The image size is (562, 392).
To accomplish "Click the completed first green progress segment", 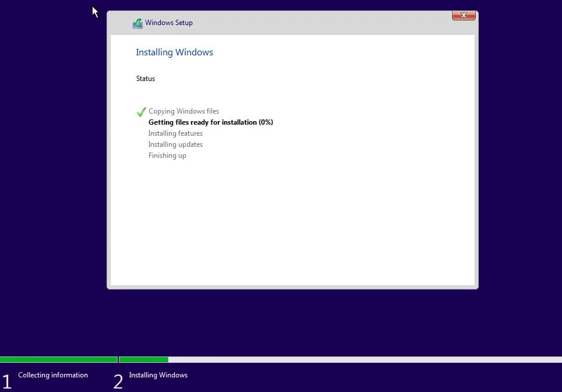I will [58, 360].
